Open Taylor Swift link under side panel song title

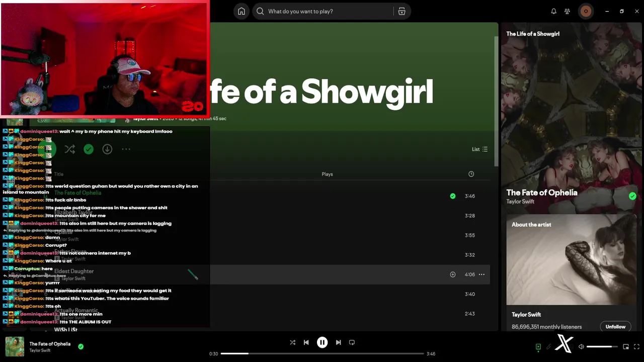pyautogui.click(x=520, y=202)
